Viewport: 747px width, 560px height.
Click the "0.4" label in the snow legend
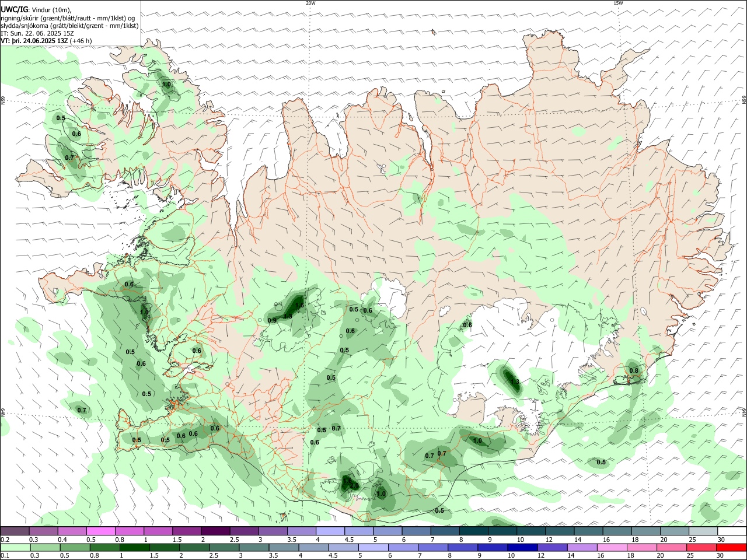point(62,540)
